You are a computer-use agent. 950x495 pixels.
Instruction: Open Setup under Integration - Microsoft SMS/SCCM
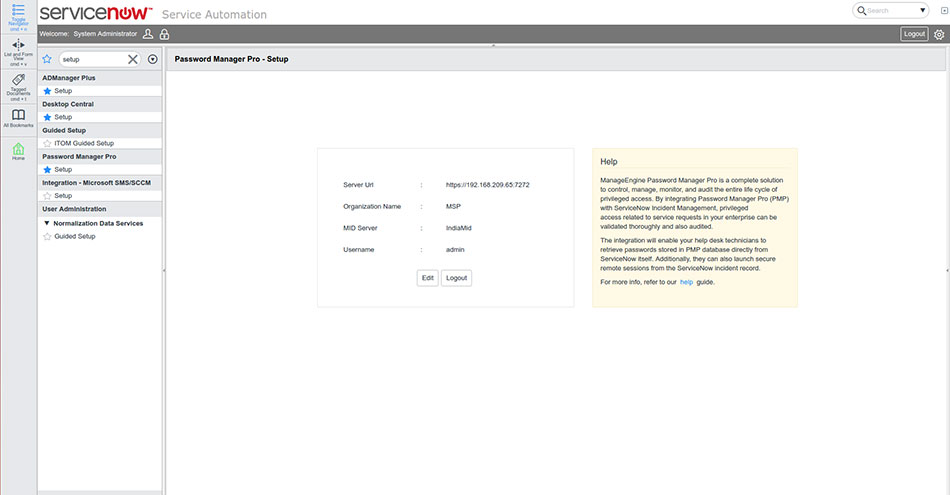[x=63, y=196]
